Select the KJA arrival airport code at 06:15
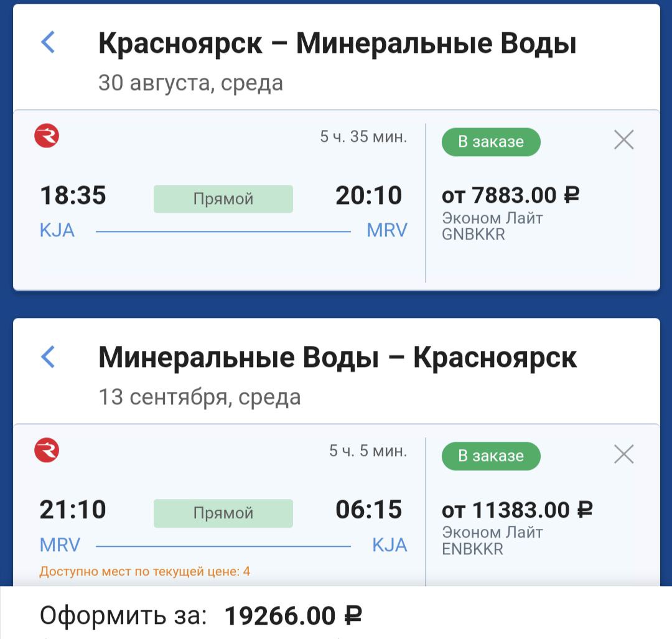672x639 pixels. coord(390,546)
